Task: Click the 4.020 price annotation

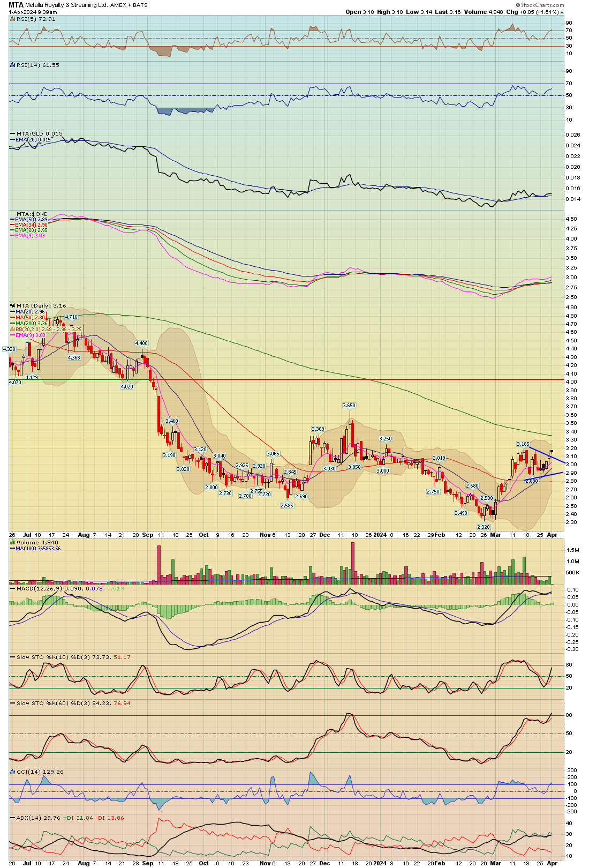Action: tap(127, 386)
